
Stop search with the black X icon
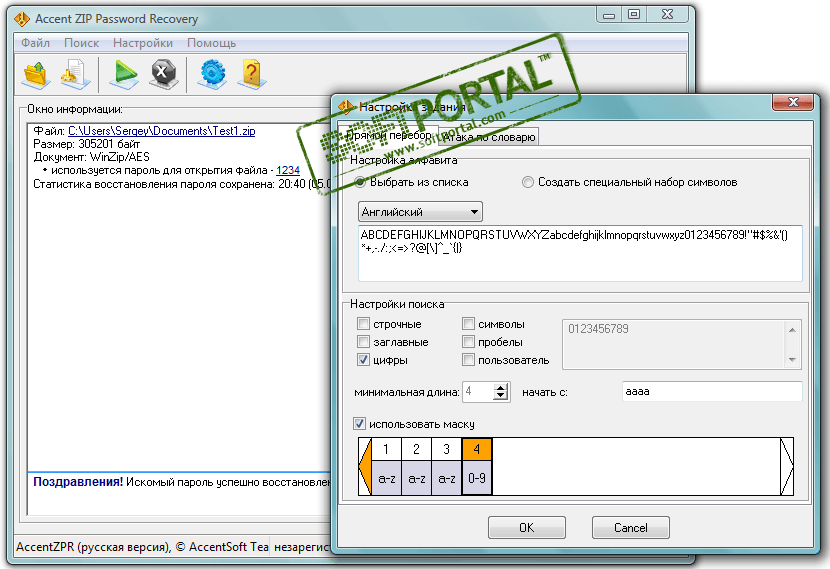tap(164, 74)
